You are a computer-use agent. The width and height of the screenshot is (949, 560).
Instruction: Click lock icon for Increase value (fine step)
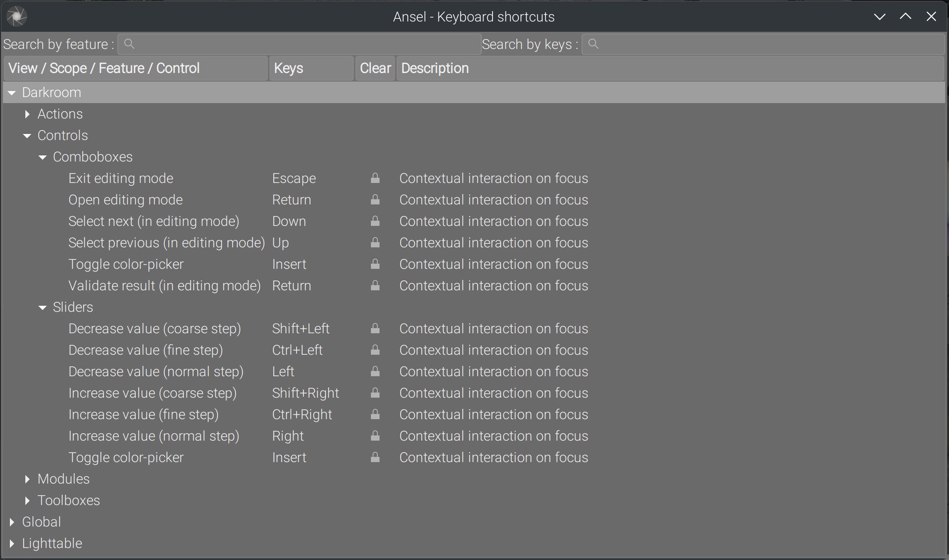click(x=375, y=414)
